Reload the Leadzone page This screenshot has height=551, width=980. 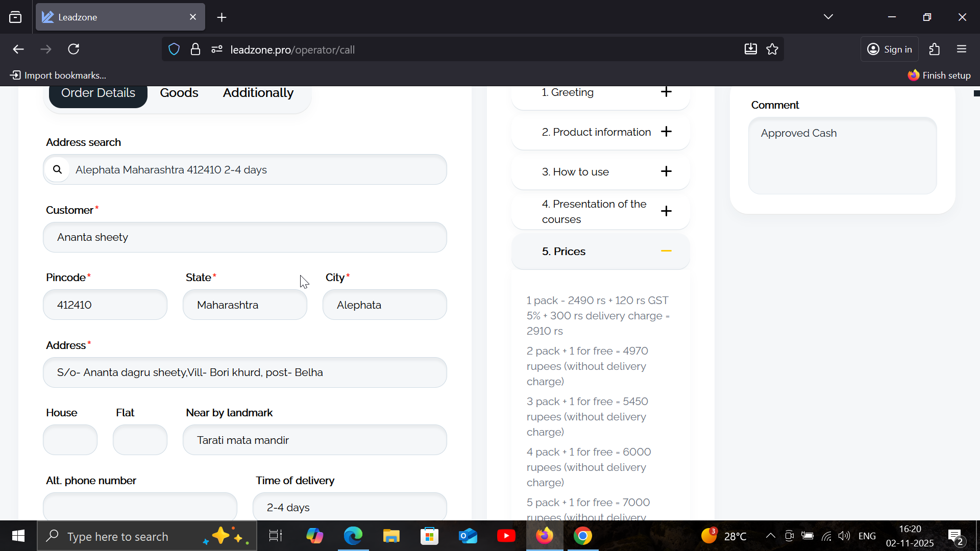point(74,49)
